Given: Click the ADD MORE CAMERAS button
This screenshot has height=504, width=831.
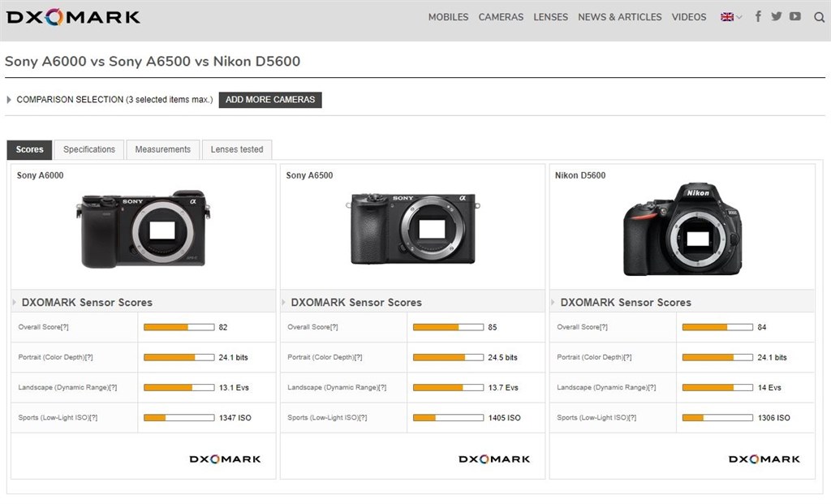Looking at the screenshot, I should [269, 99].
